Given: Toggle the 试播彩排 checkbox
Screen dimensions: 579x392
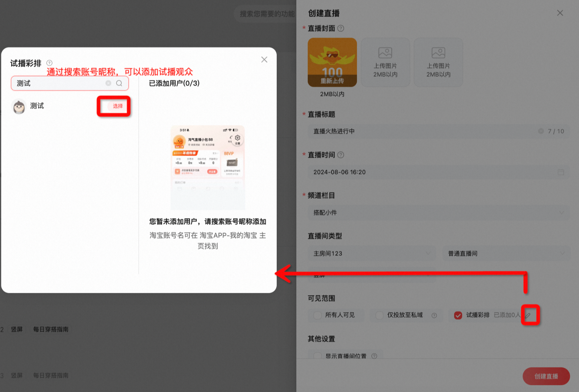Looking at the screenshot, I should click(x=458, y=315).
